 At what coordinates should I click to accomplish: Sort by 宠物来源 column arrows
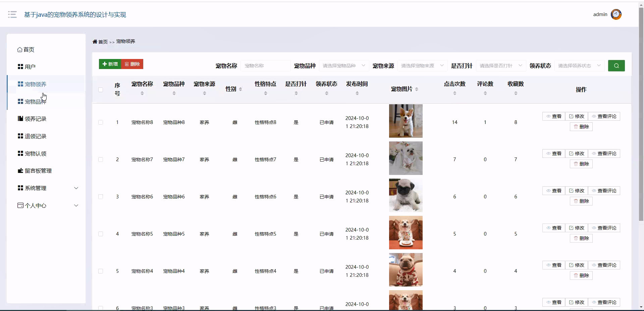(x=205, y=94)
